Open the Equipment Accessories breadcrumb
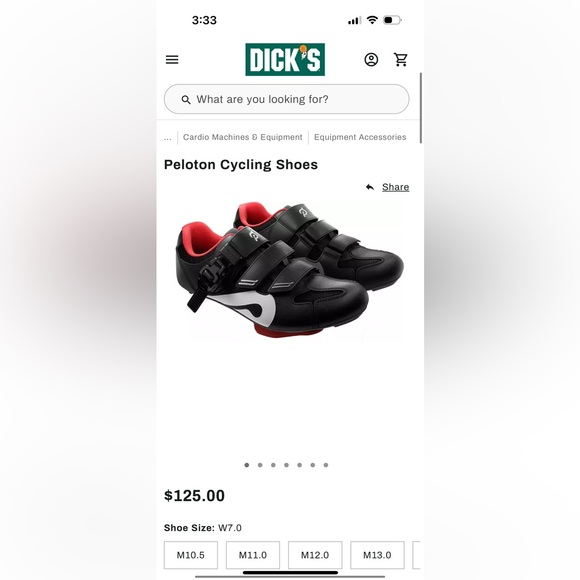Viewport: 580px width, 580px height. pos(360,137)
